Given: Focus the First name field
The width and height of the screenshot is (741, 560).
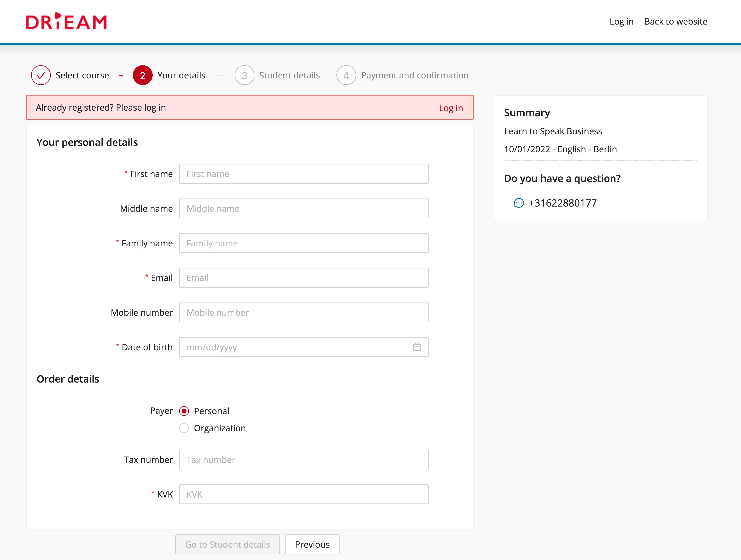Looking at the screenshot, I should pyautogui.click(x=304, y=174).
